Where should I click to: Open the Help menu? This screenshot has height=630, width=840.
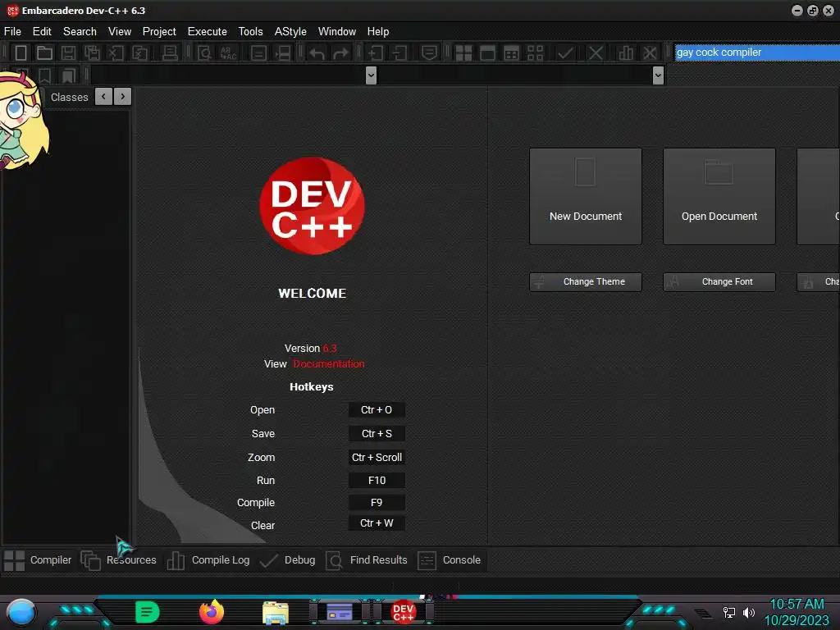[x=378, y=32]
